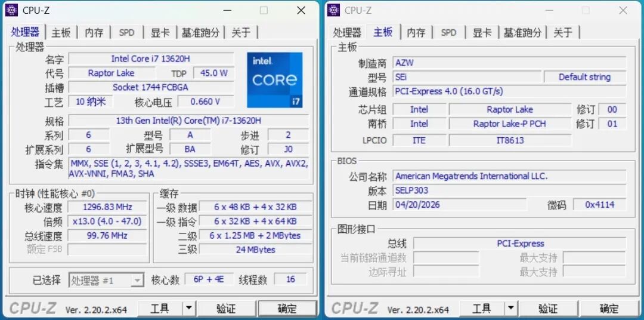The height and width of the screenshot is (320, 644).
Task: Click the Intel Core i7 13620H name field
Action: pyautogui.click(x=151, y=59)
